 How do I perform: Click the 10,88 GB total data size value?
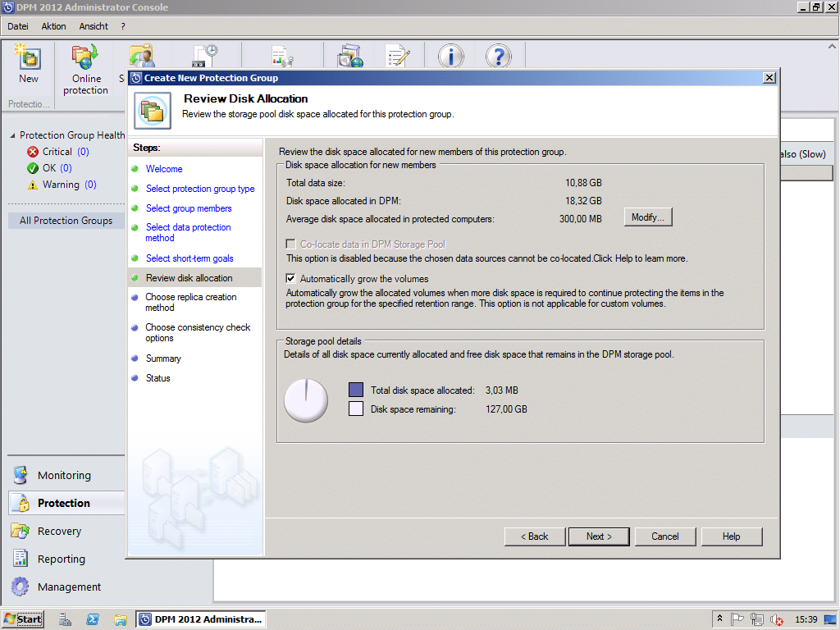click(x=583, y=183)
